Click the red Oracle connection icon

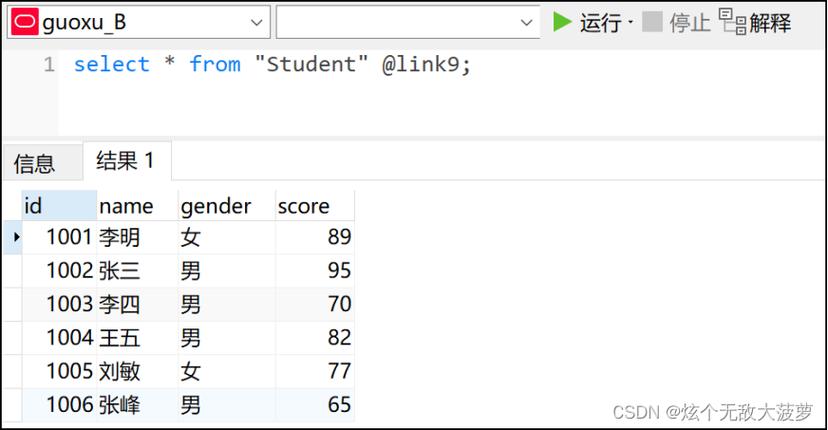[x=26, y=22]
